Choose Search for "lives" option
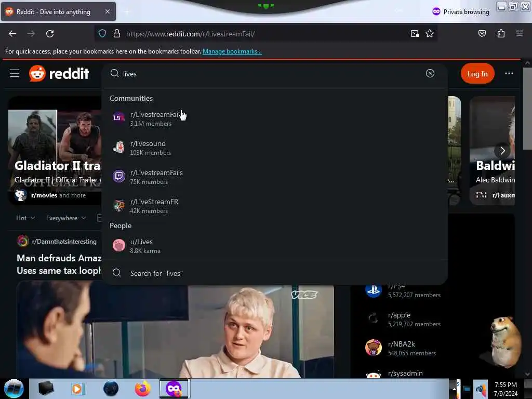The width and height of the screenshot is (532, 399). [275, 273]
